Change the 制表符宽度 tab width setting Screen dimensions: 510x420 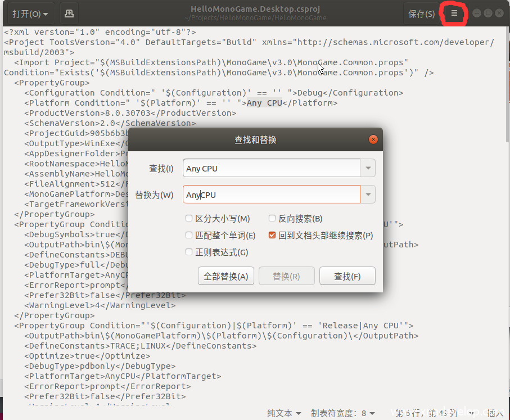coord(343,413)
